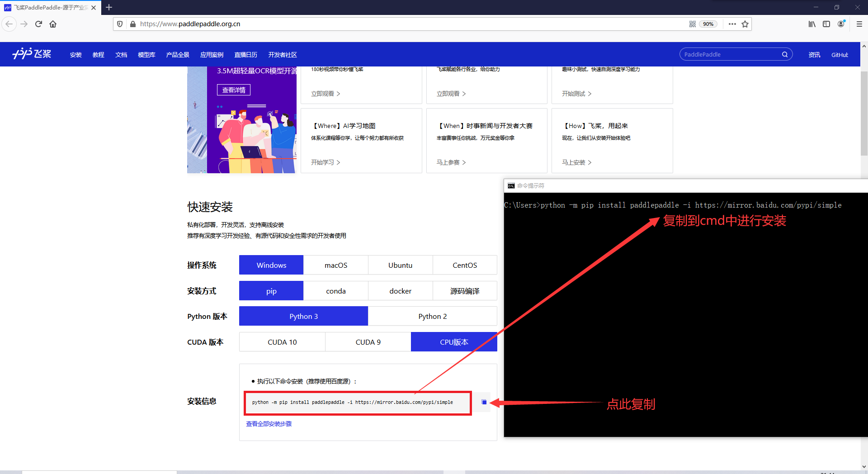The height and width of the screenshot is (474, 868).
Task: Choose 源码编译 as install method
Action: pos(465,291)
